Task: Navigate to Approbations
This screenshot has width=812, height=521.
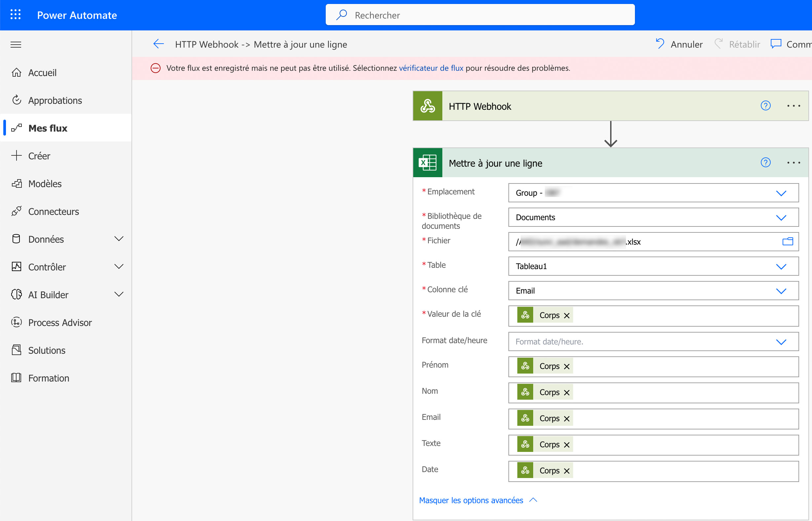Action: tap(66, 100)
